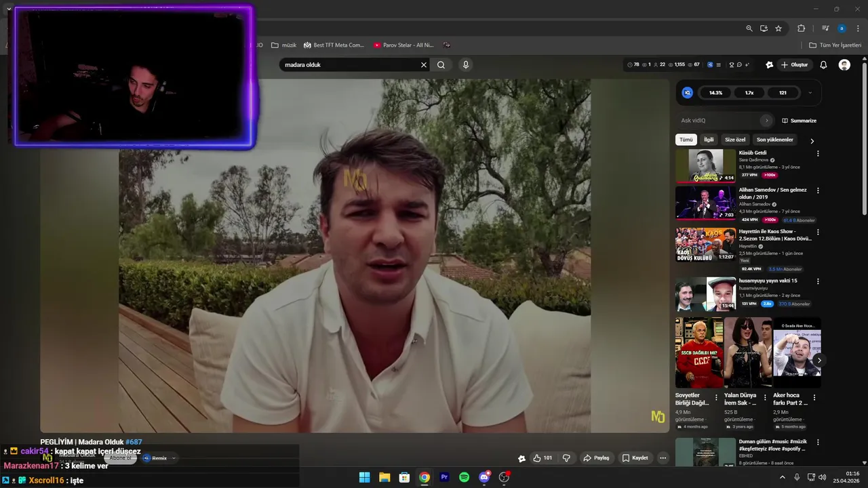This screenshot has width=868, height=488.
Task: Open more video actions ellipsis menu
Action: click(663, 458)
